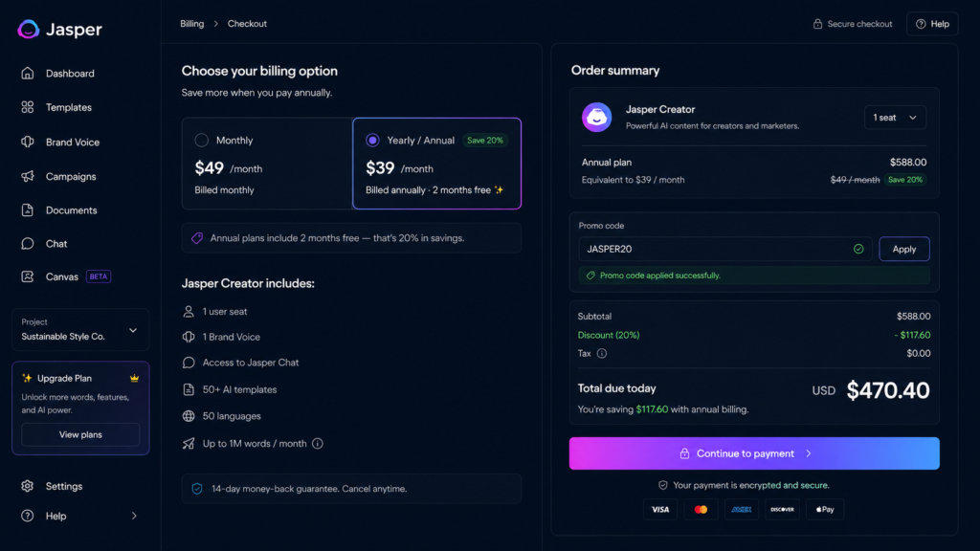Click the Monthly $49 /month price text
This screenshot has height=551, width=980.
click(228, 168)
